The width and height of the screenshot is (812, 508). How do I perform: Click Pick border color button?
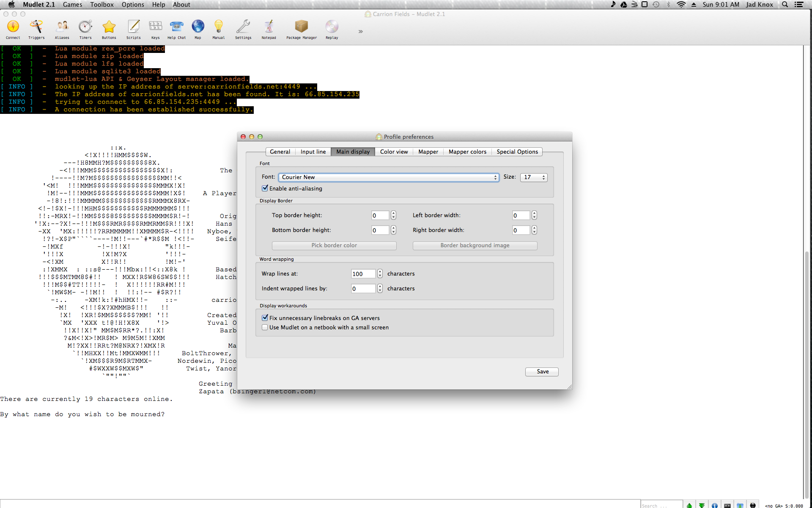tap(334, 246)
